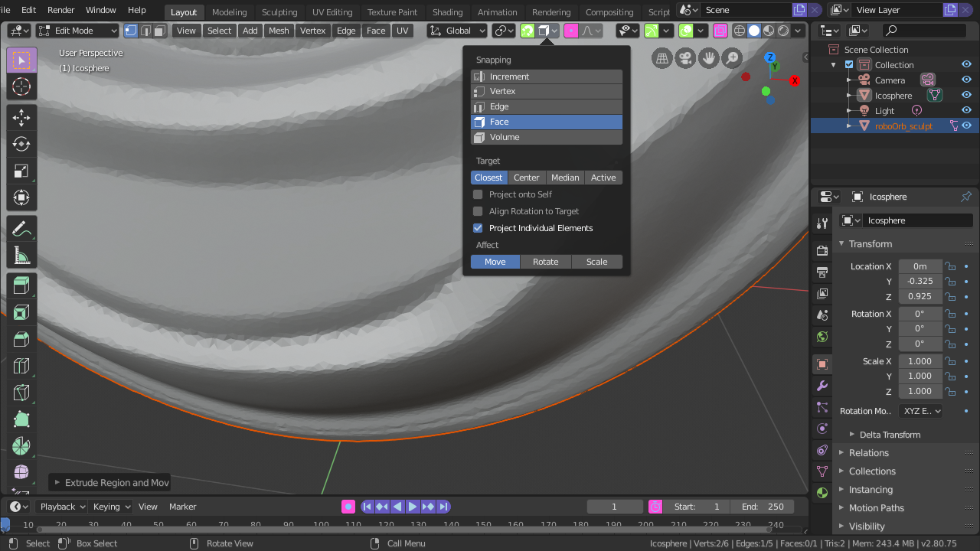Switch to solid viewport shading

(x=754, y=31)
